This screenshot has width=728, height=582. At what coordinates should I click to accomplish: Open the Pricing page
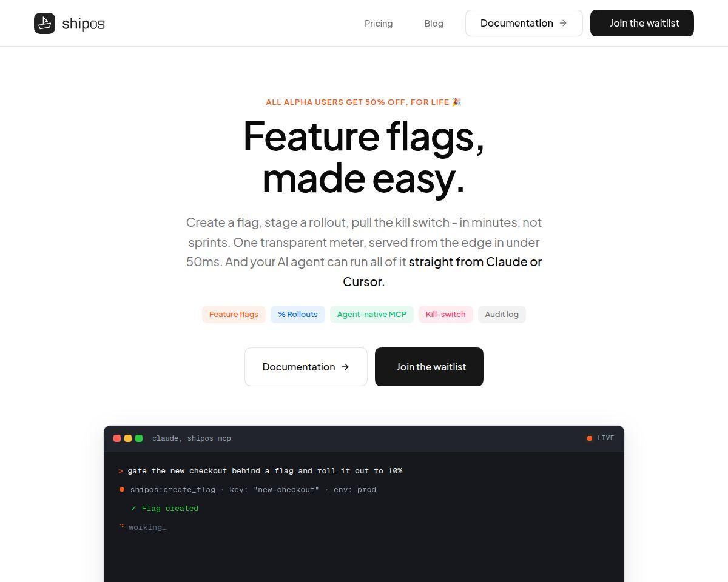(379, 23)
